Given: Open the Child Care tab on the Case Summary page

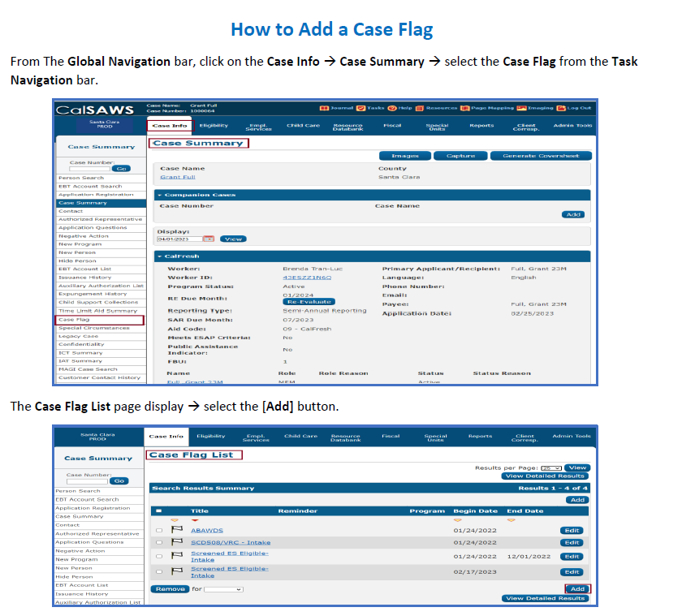Looking at the screenshot, I should click(303, 126).
